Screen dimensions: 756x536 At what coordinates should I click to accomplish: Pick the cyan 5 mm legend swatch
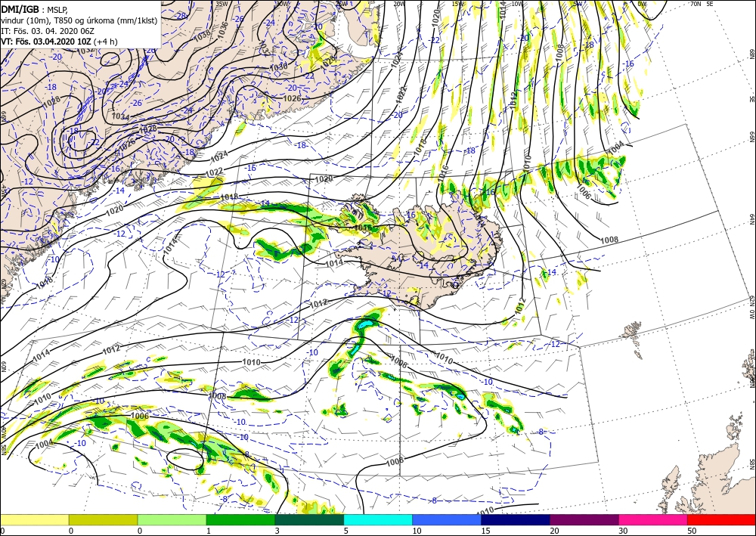click(378, 519)
